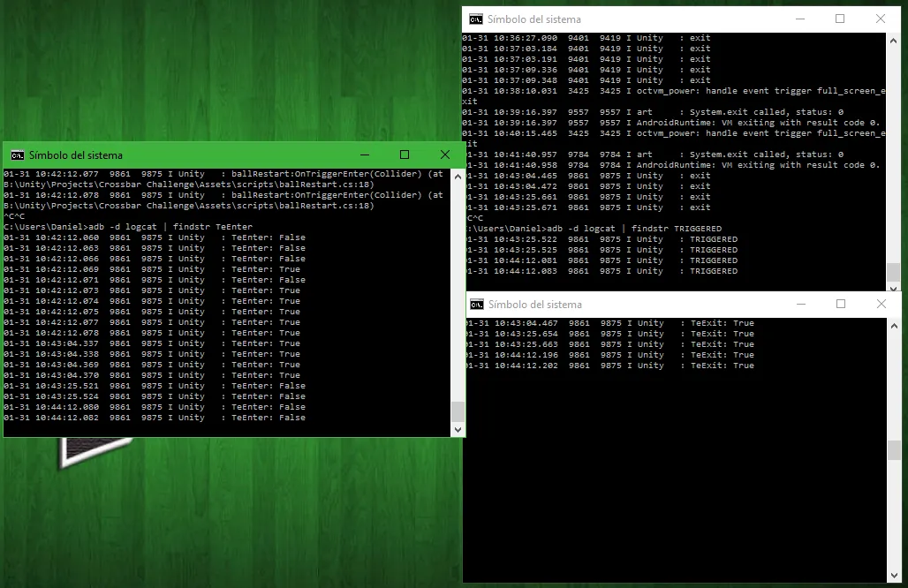Click command line 'adb -d logcat | findstr TeEnter'
The image size is (908, 588).
(170, 227)
